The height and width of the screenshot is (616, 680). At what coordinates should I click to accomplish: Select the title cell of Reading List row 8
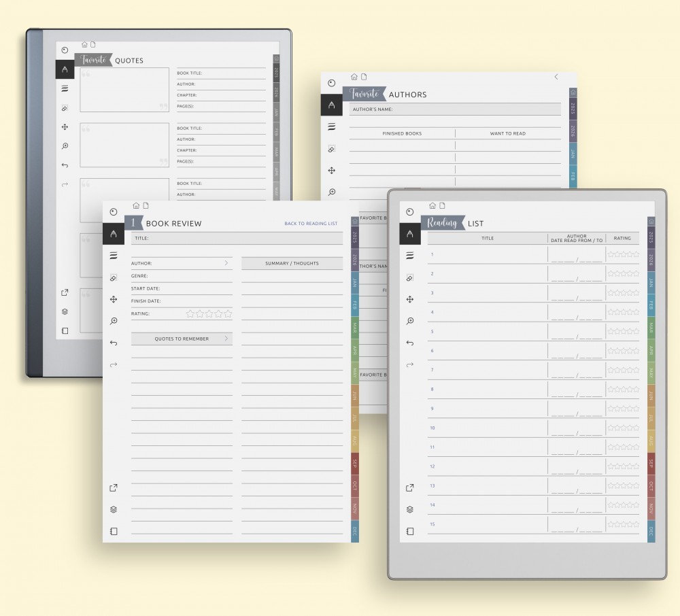(488, 389)
